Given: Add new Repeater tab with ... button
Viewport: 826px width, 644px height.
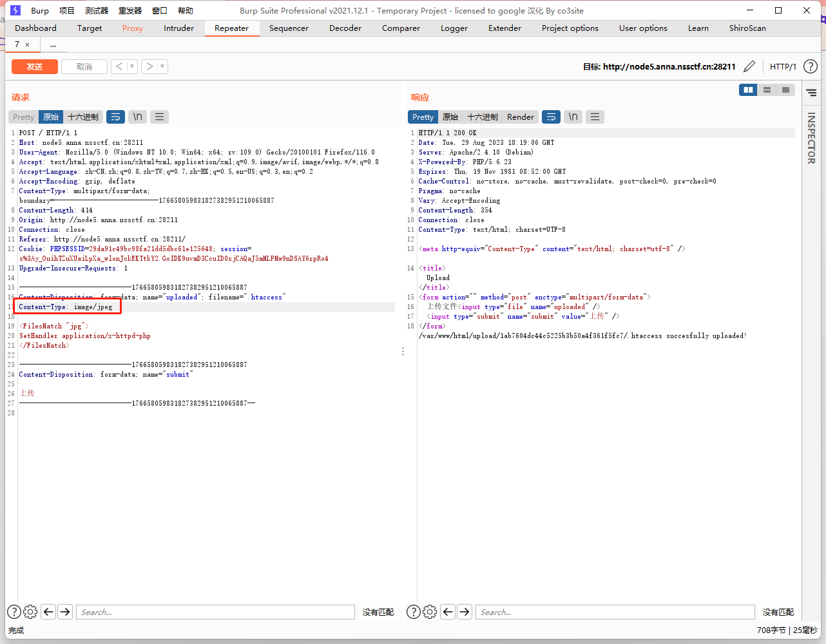Looking at the screenshot, I should click(x=53, y=44).
